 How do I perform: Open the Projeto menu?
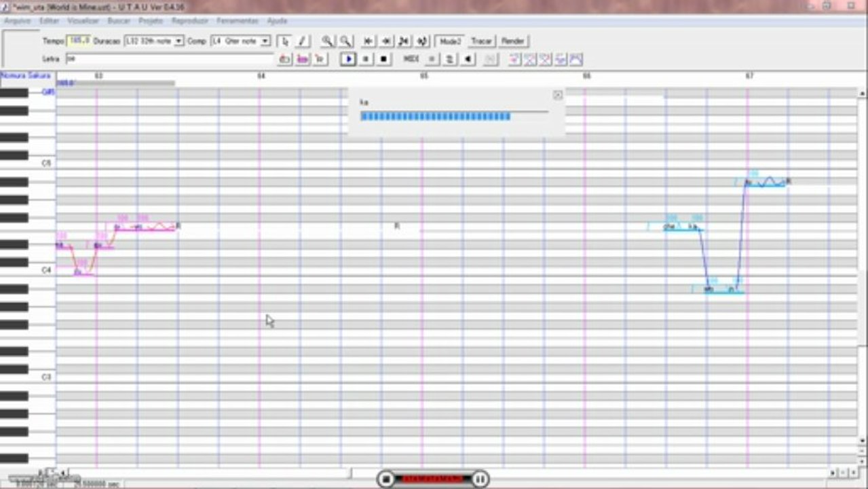(151, 21)
